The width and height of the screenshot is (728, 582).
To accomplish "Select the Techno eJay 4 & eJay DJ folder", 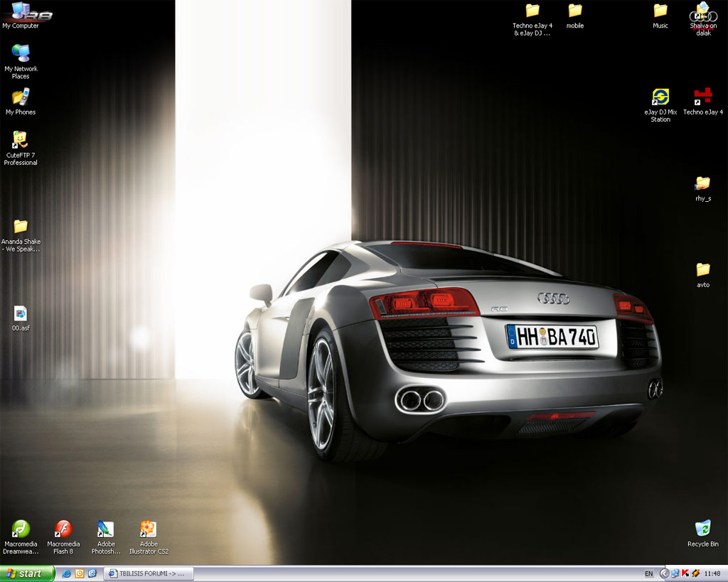I will (532, 19).
